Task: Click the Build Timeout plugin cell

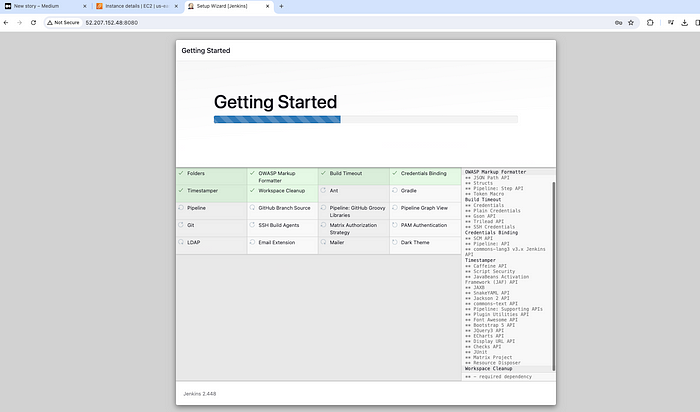Action: 354,176
